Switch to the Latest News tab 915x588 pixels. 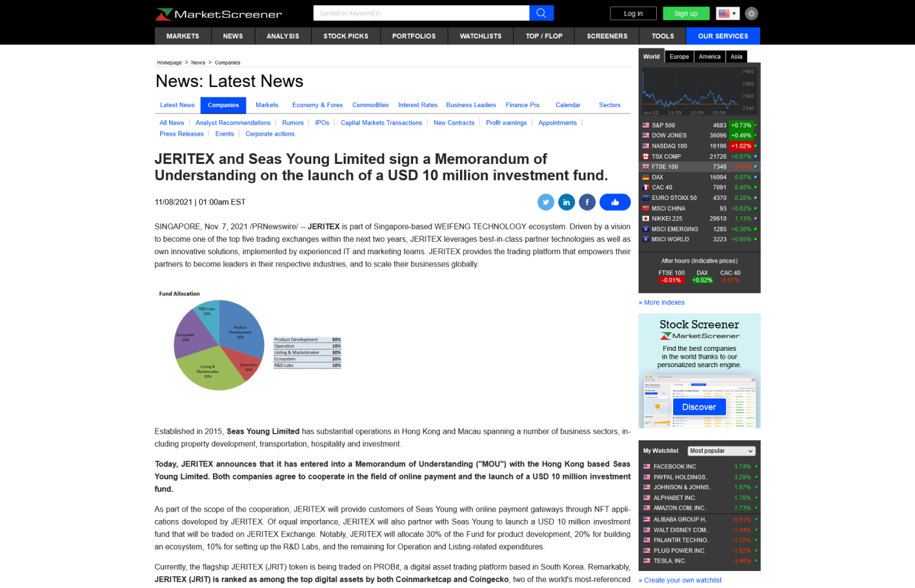point(177,105)
